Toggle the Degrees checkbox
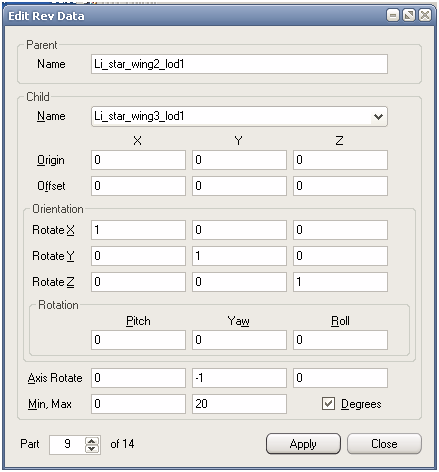The width and height of the screenshot is (439, 472). click(328, 404)
